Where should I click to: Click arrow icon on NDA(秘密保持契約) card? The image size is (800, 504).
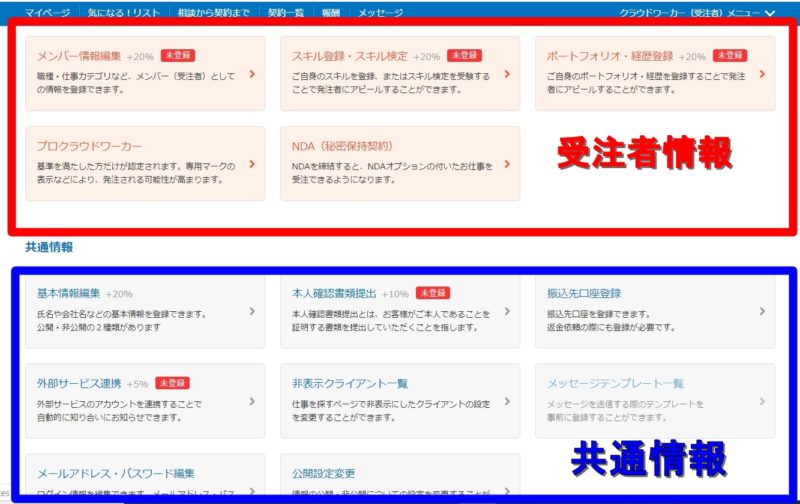(x=507, y=164)
